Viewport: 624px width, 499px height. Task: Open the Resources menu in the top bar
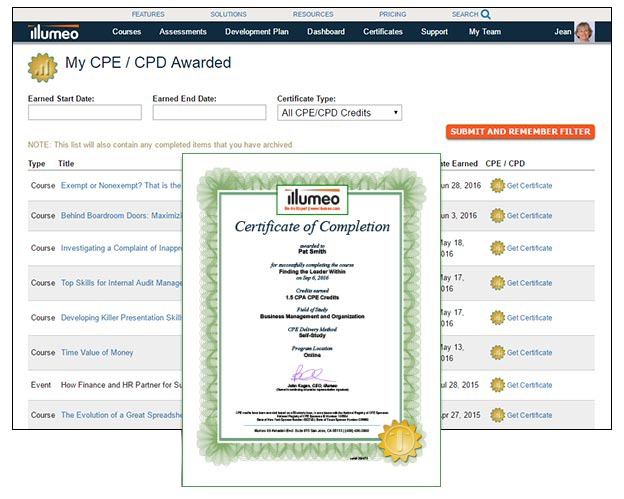pyautogui.click(x=313, y=14)
